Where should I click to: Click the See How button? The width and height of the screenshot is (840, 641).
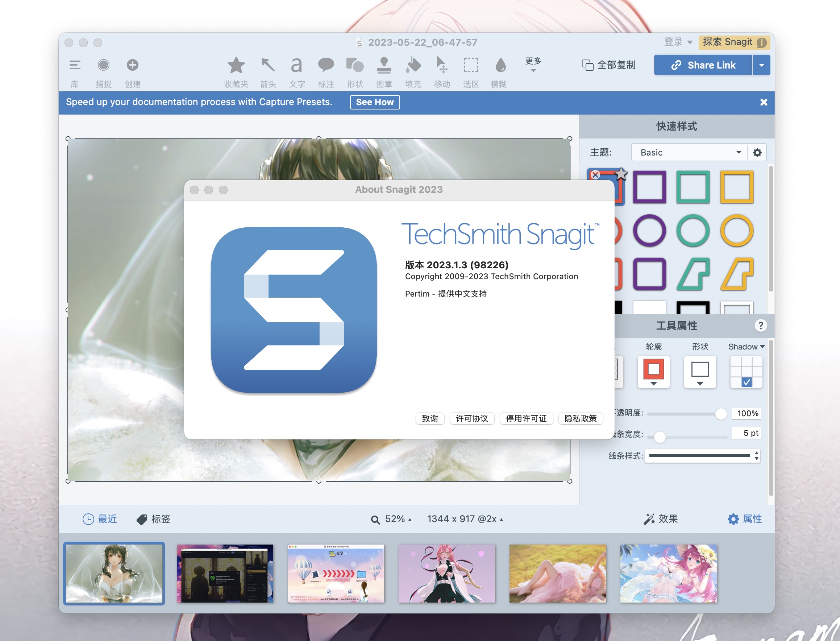(375, 102)
